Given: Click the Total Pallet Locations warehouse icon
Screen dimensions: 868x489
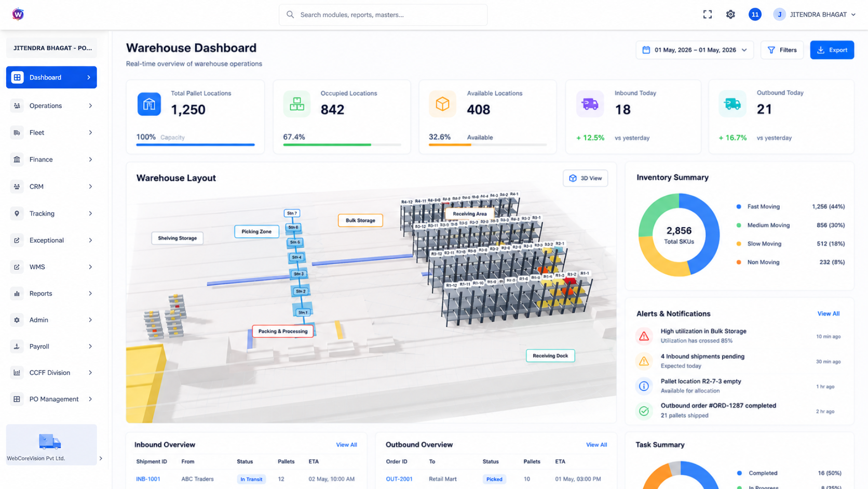Looking at the screenshot, I should point(149,104).
